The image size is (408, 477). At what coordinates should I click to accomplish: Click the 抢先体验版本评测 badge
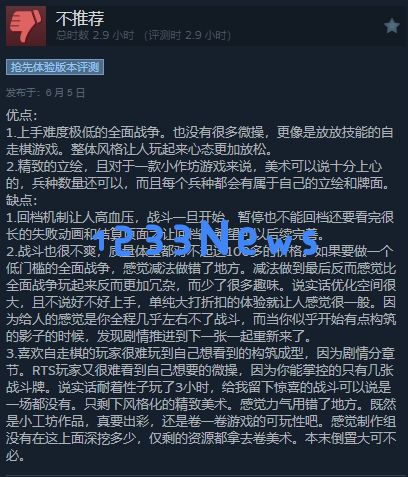coord(55,67)
